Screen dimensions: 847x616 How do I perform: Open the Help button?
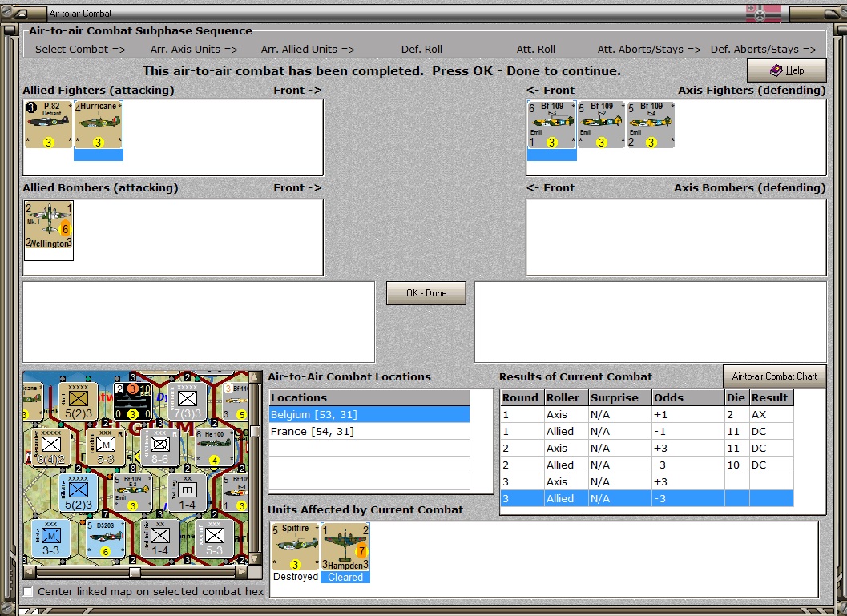click(x=786, y=70)
